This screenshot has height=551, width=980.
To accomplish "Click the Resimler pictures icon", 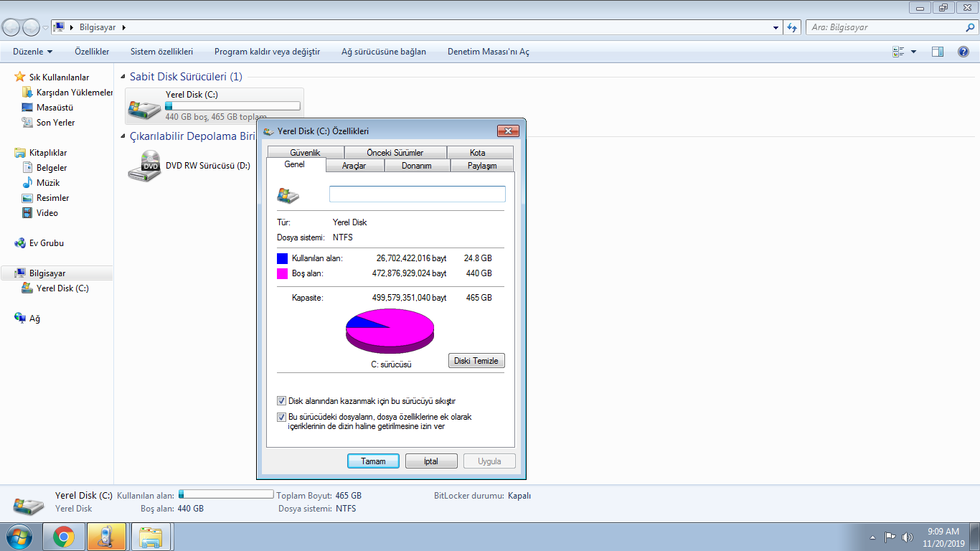I will 27,198.
